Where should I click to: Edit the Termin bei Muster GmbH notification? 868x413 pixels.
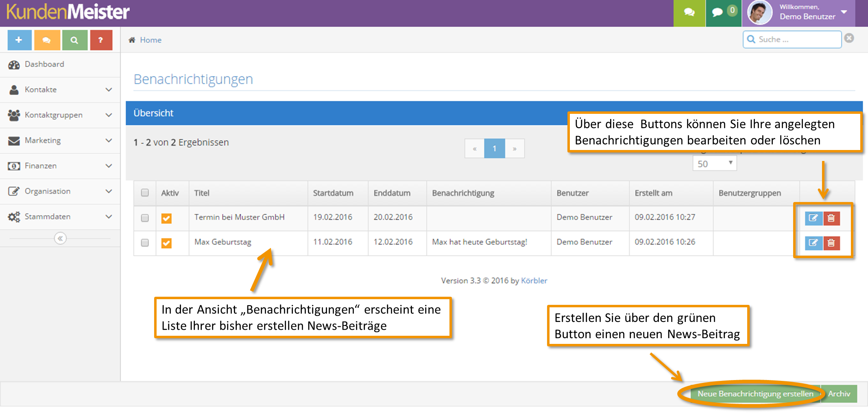[813, 218]
